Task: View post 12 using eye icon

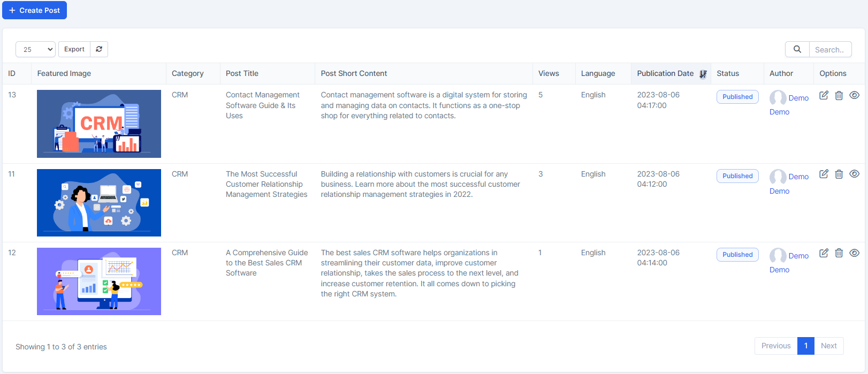Action: [854, 253]
